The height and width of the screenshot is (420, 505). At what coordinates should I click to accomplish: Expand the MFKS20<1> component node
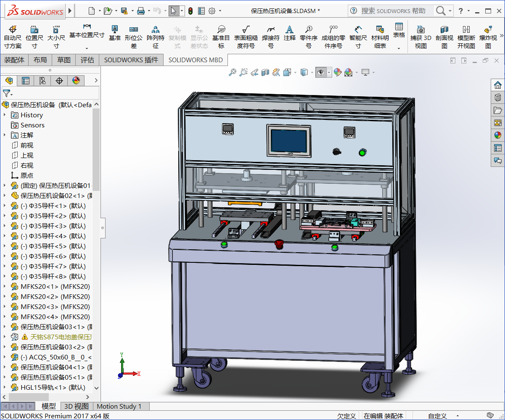point(5,286)
